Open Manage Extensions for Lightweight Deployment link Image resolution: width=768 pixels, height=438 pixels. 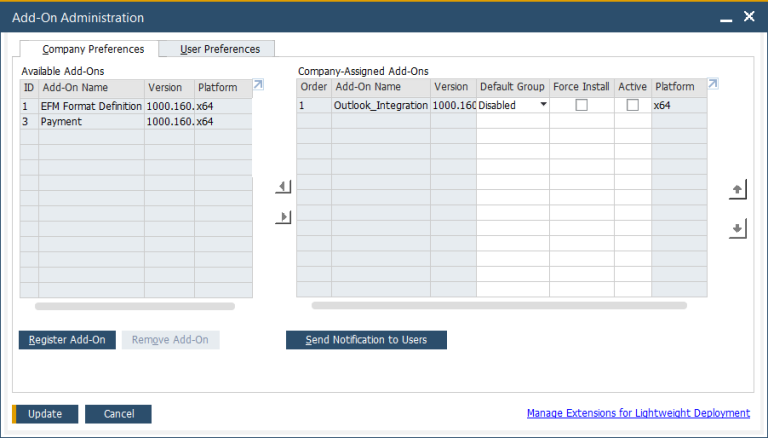pyautogui.click(x=638, y=413)
